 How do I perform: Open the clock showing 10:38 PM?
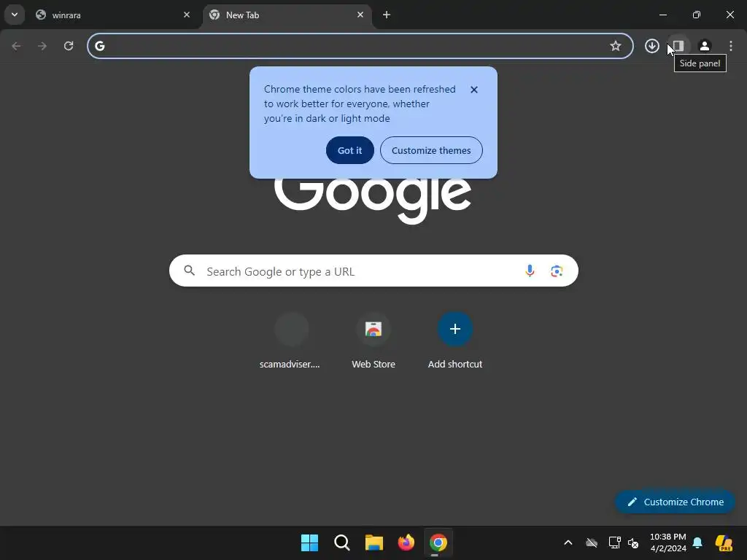pyautogui.click(x=668, y=542)
